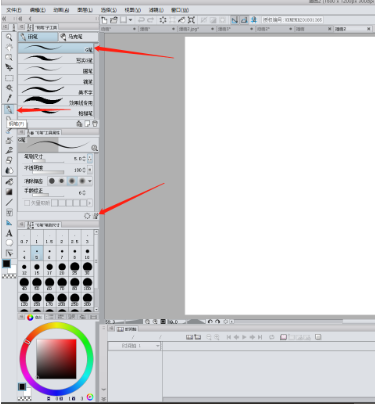375x404 pixels.
Task: Select the G笔 brush preset
Action: (56, 48)
